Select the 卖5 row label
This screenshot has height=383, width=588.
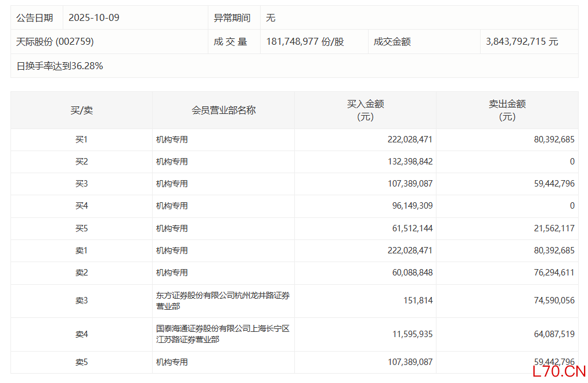pos(81,362)
